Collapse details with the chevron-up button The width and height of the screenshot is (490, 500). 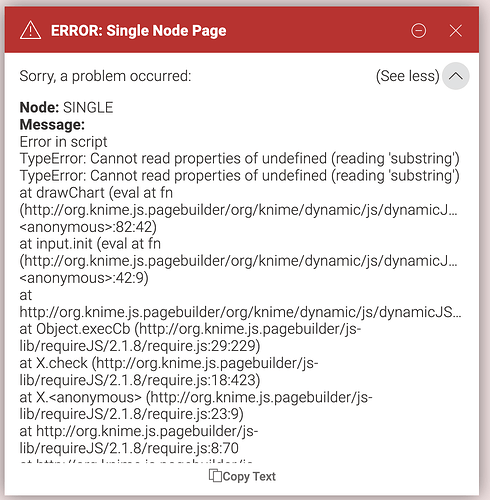[x=456, y=76]
